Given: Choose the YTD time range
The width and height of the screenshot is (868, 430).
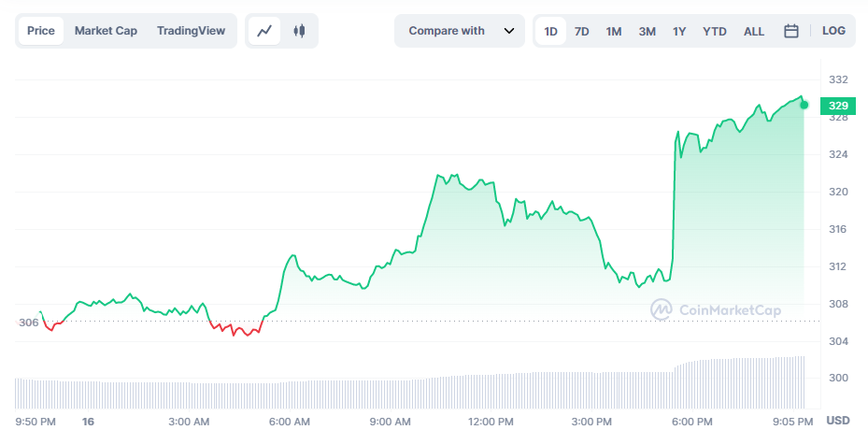Looking at the screenshot, I should click(x=715, y=31).
